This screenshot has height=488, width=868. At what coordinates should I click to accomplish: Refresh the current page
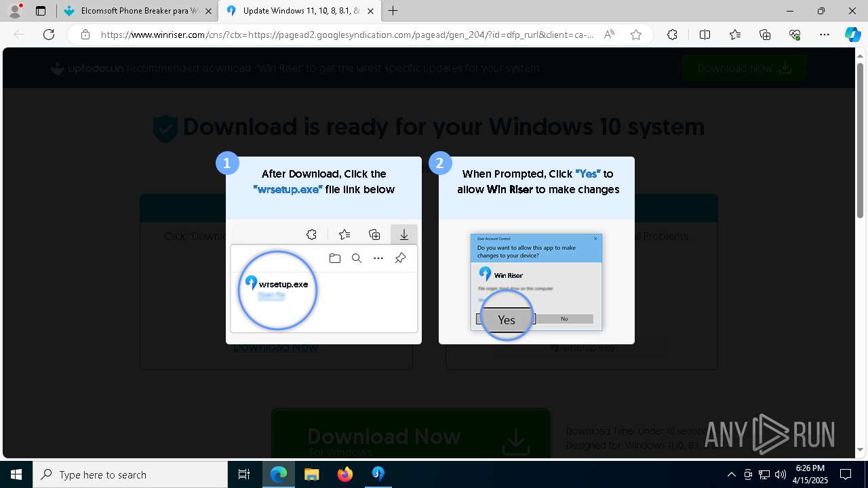(x=49, y=35)
